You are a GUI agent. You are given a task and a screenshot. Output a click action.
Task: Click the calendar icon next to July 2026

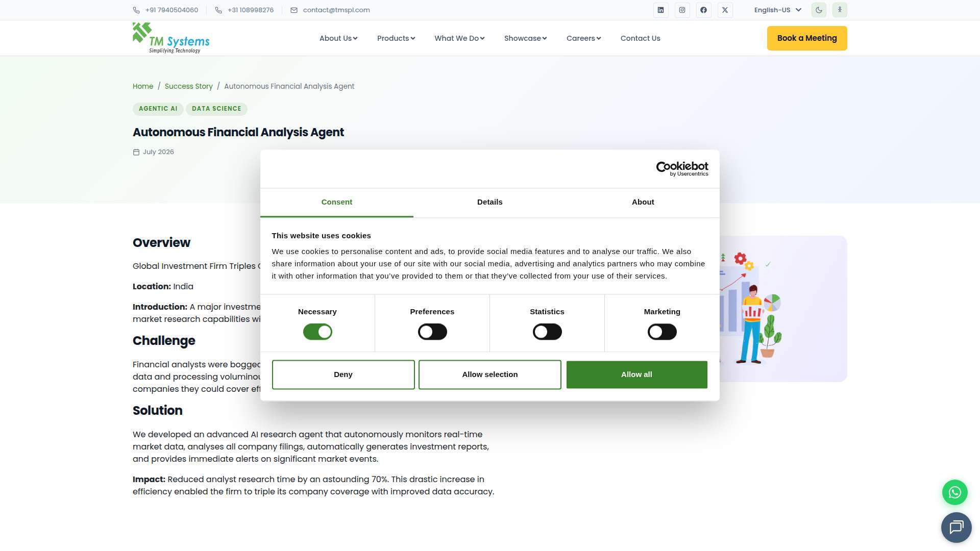pyautogui.click(x=136, y=152)
